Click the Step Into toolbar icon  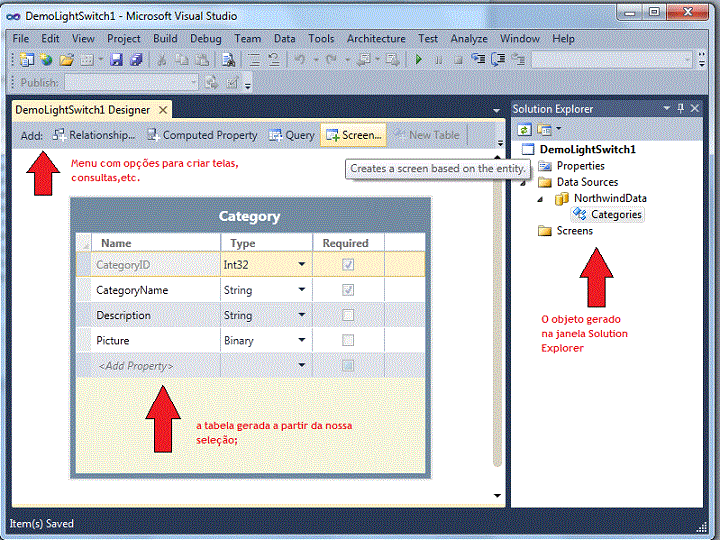point(478,60)
